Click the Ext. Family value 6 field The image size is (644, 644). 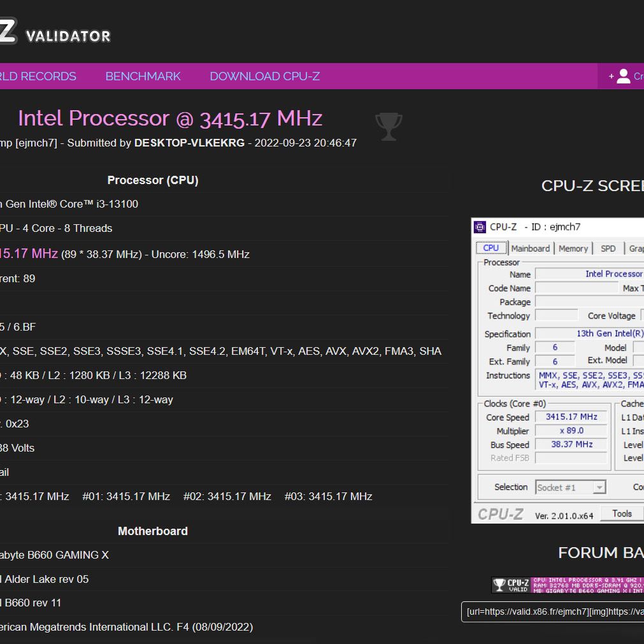pos(555,361)
